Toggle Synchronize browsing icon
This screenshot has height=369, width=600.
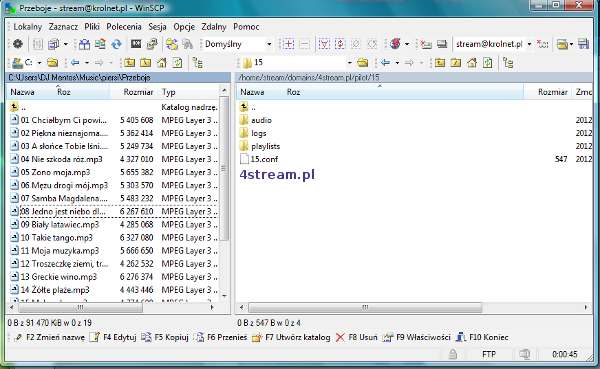tap(172, 44)
